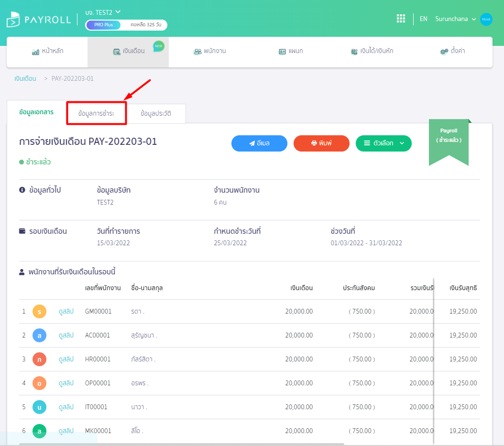Open the ตั้งค่า settings menu
504x446 pixels.
(452, 51)
